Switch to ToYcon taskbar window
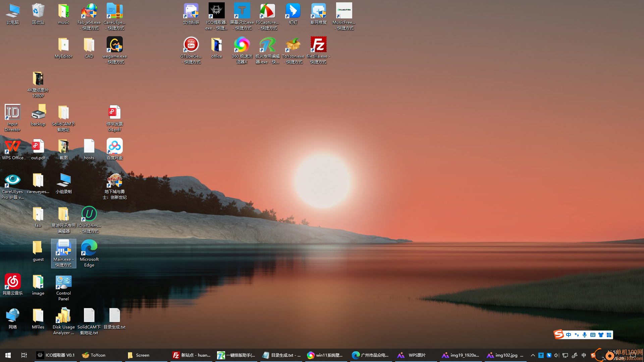Image resolution: width=644 pixels, height=362 pixels. point(101,355)
